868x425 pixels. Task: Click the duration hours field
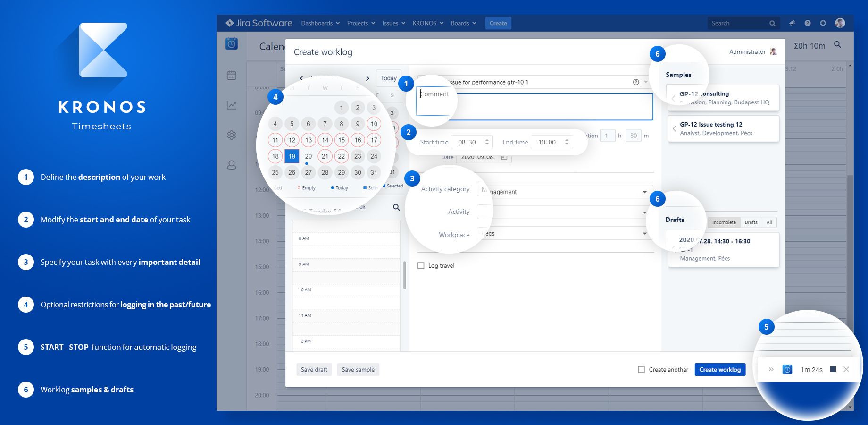[x=607, y=136]
